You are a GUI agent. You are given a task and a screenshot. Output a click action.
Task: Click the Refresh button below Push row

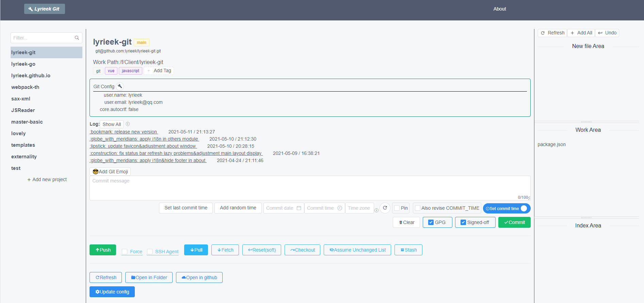[106, 277]
